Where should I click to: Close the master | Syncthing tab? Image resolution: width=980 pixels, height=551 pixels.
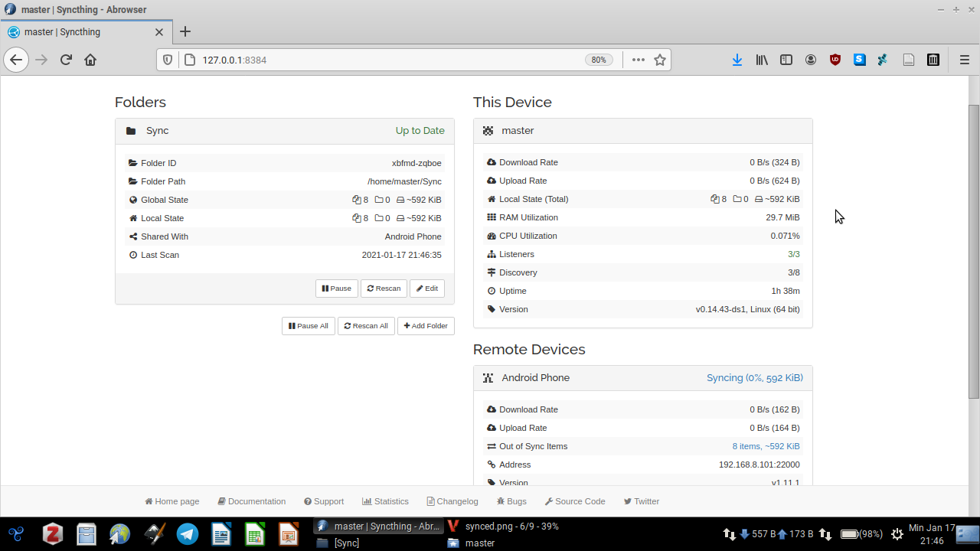click(159, 32)
